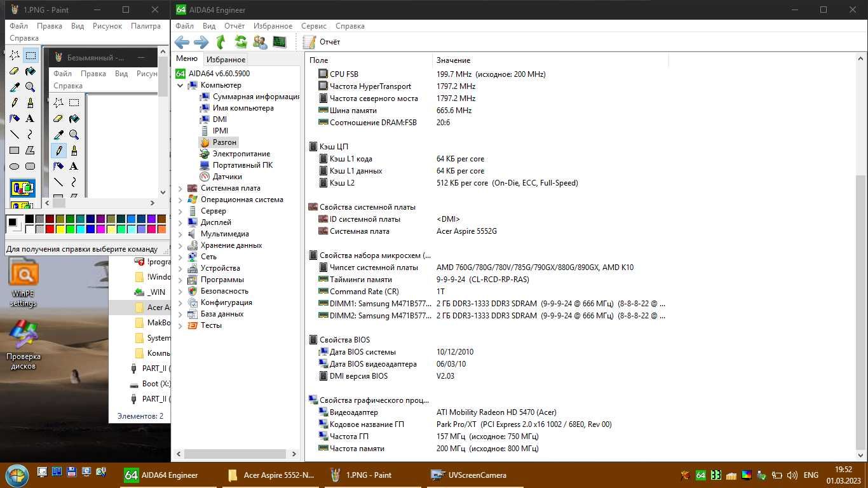The image size is (868, 488).
Task: Choose the Fill bucket tool in Paint
Action: pyautogui.click(x=30, y=72)
